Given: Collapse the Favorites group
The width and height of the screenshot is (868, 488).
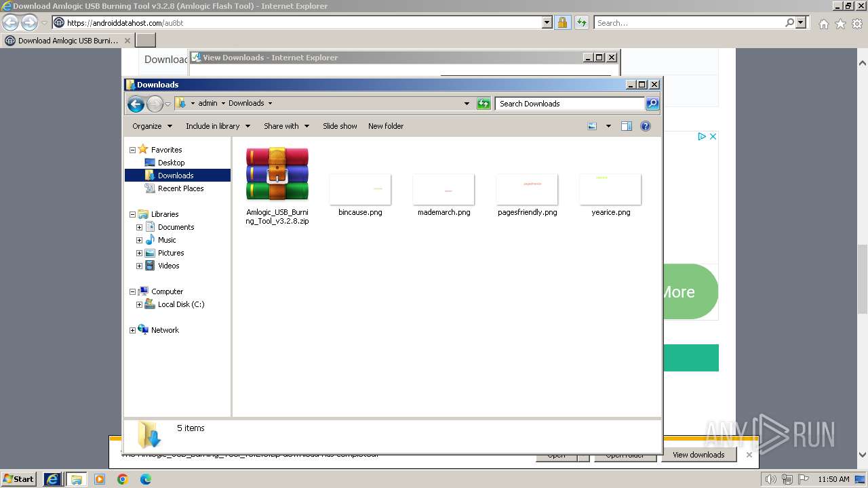Looking at the screenshot, I should (132, 150).
